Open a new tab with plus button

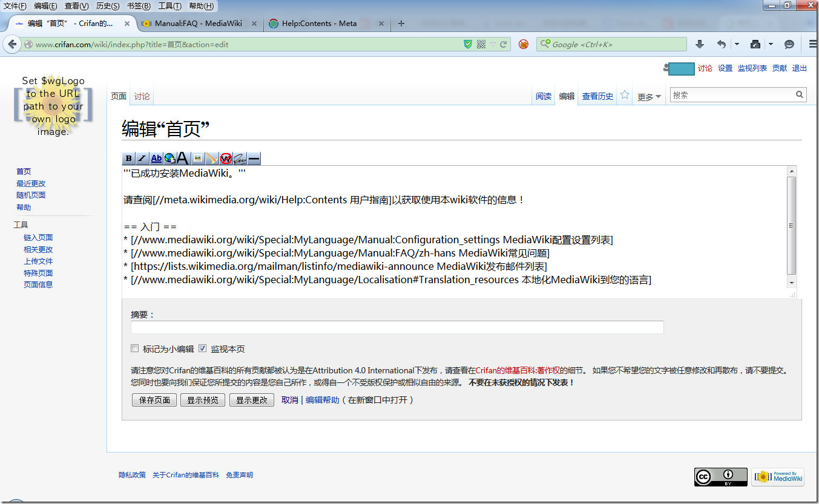pyautogui.click(x=401, y=24)
